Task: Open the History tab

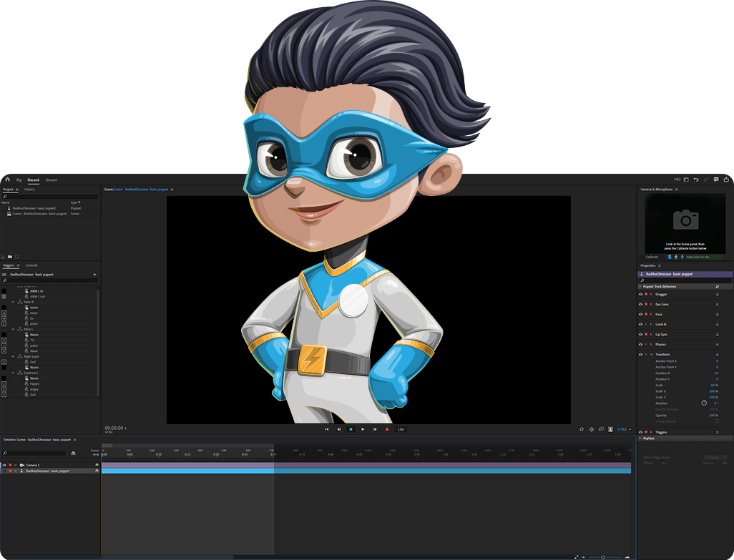Action: pos(29,190)
